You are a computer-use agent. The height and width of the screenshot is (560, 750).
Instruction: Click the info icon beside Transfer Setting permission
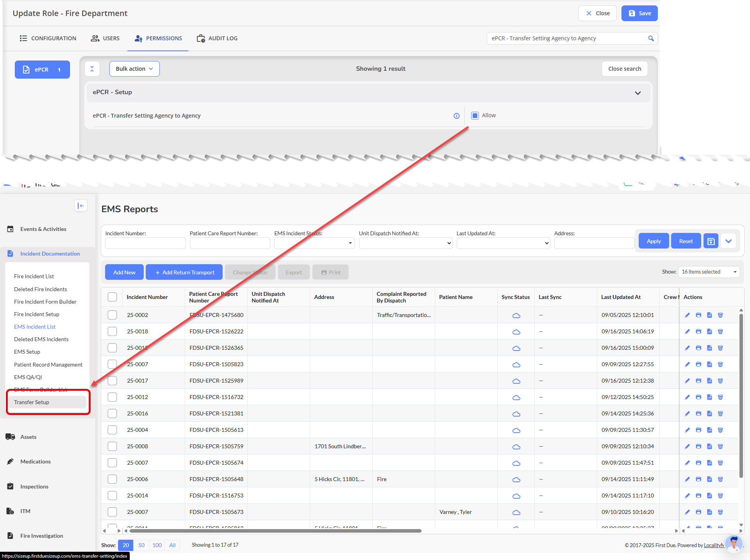click(456, 116)
